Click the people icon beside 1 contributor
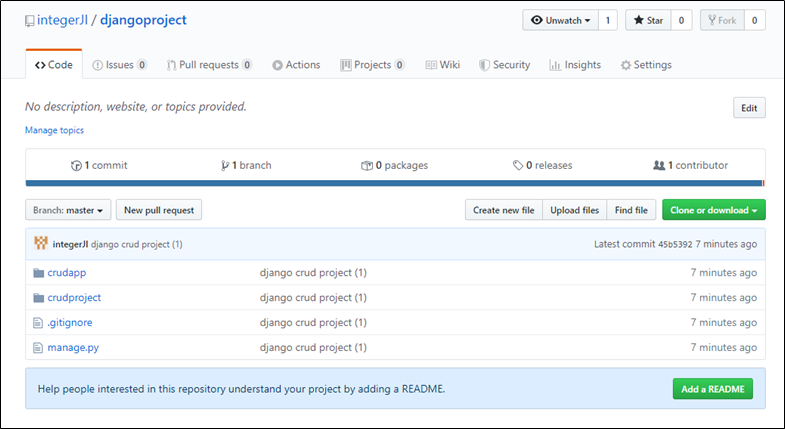Image resolution: width=785 pixels, height=429 pixels. pyautogui.click(x=659, y=165)
